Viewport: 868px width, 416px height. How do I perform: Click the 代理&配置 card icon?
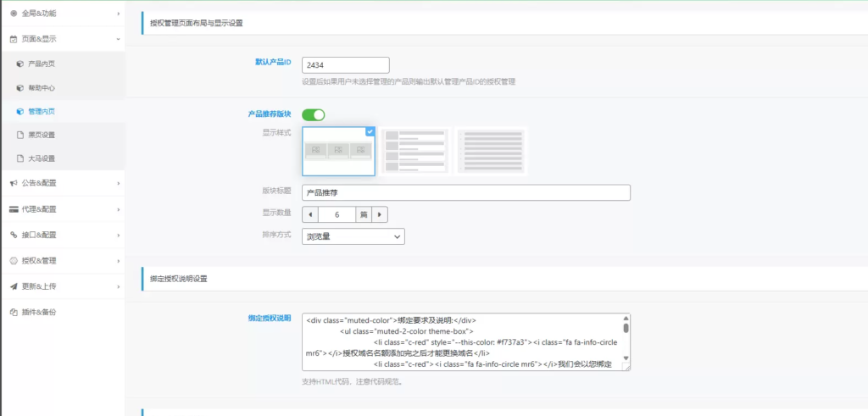[x=14, y=209]
